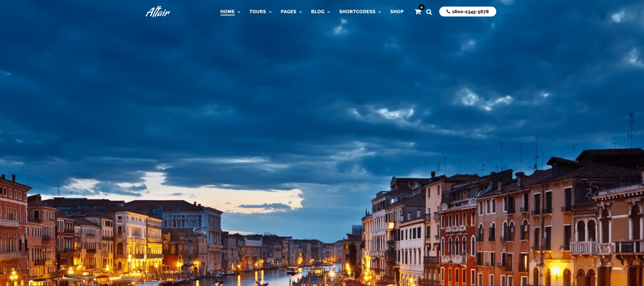This screenshot has width=644, height=286.
Task: Expand the HOME dropdown arrow
Action: (x=239, y=12)
